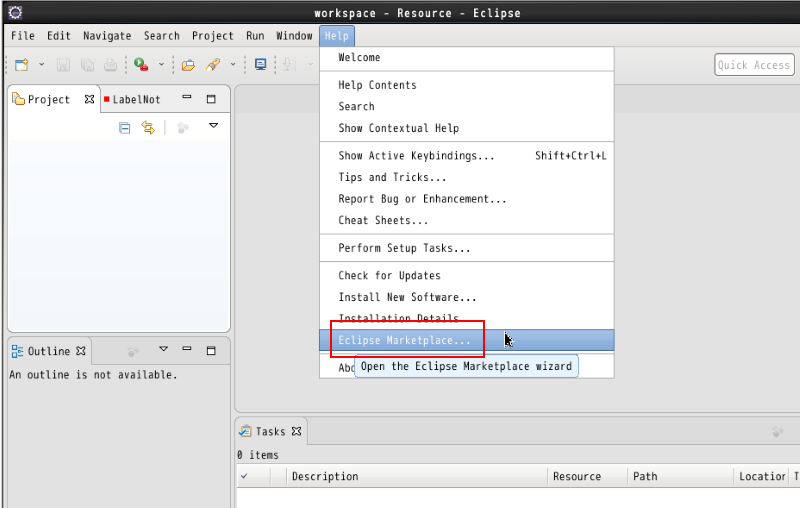Close the Tasks view tab

(x=296, y=431)
